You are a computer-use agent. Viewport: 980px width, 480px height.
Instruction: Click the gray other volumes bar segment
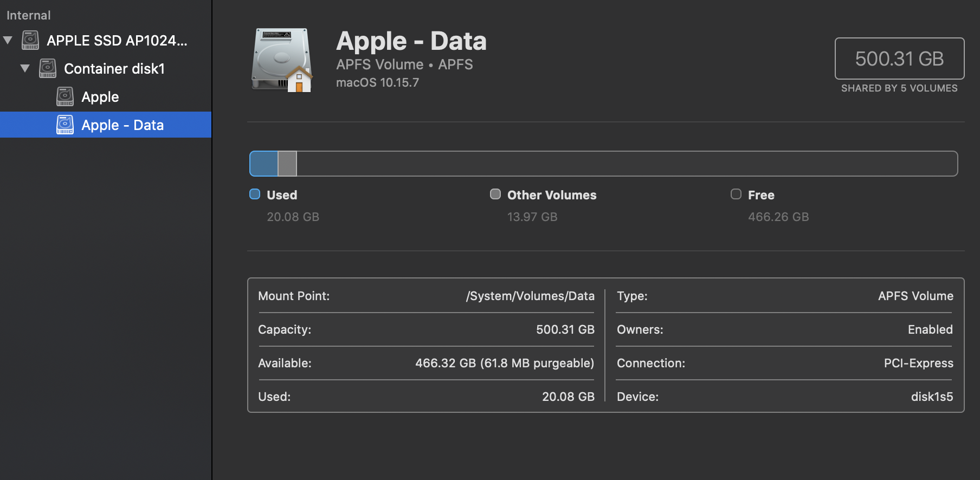(287, 164)
